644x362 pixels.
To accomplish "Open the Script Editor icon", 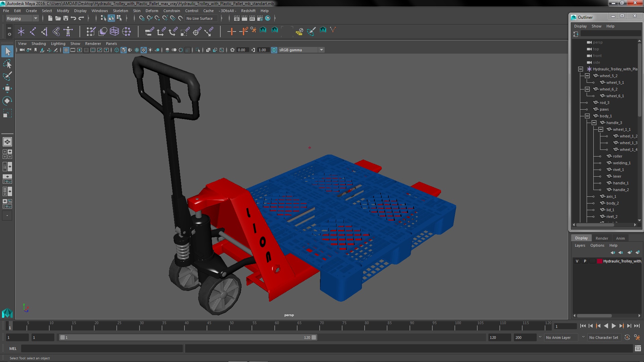I will tap(638, 349).
